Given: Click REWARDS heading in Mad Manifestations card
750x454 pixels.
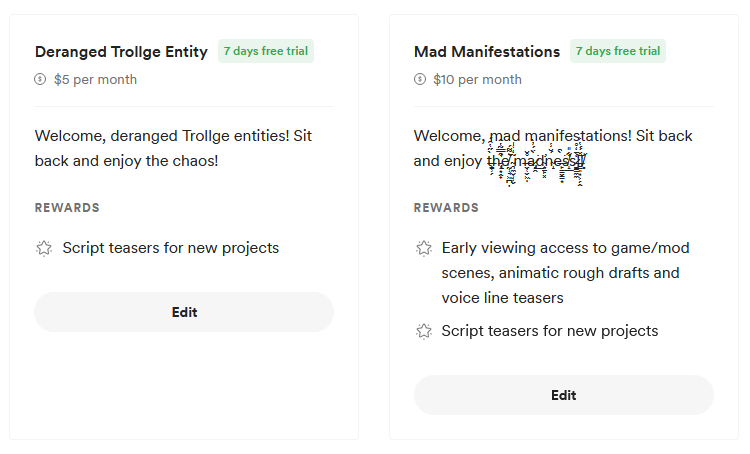Looking at the screenshot, I should pyautogui.click(x=446, y=208).
